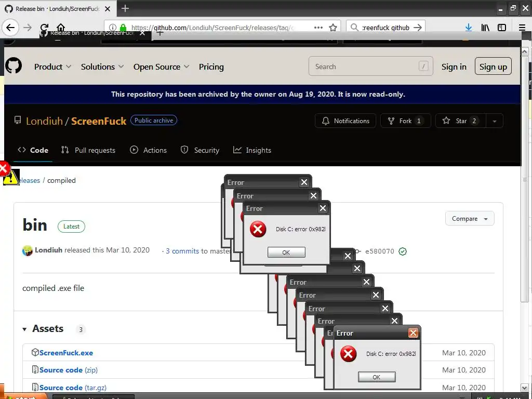The height and width of the screenshot is (399, 532).
Task: Open the Product dropdown menu
Action: coord(52,67)
